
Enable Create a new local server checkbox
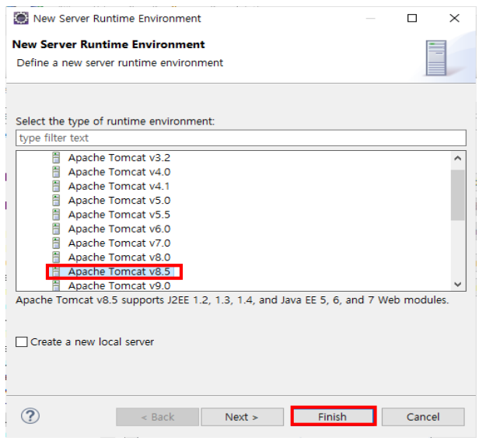click(22, 341)
